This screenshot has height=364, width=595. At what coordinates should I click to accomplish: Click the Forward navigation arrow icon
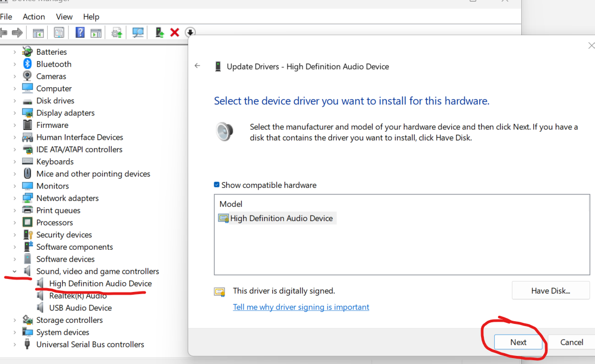(17, 32)
